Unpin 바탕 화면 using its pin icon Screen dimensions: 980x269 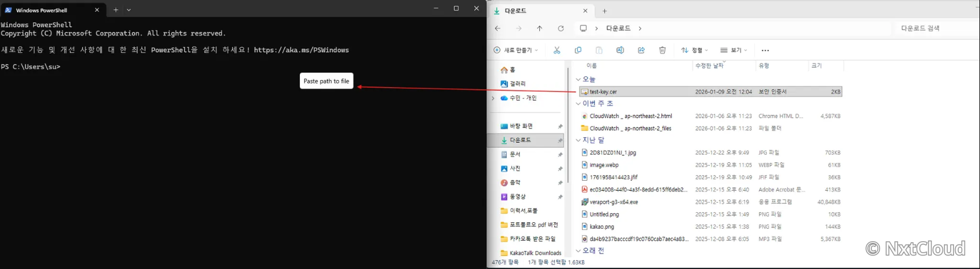coord(560,126)
